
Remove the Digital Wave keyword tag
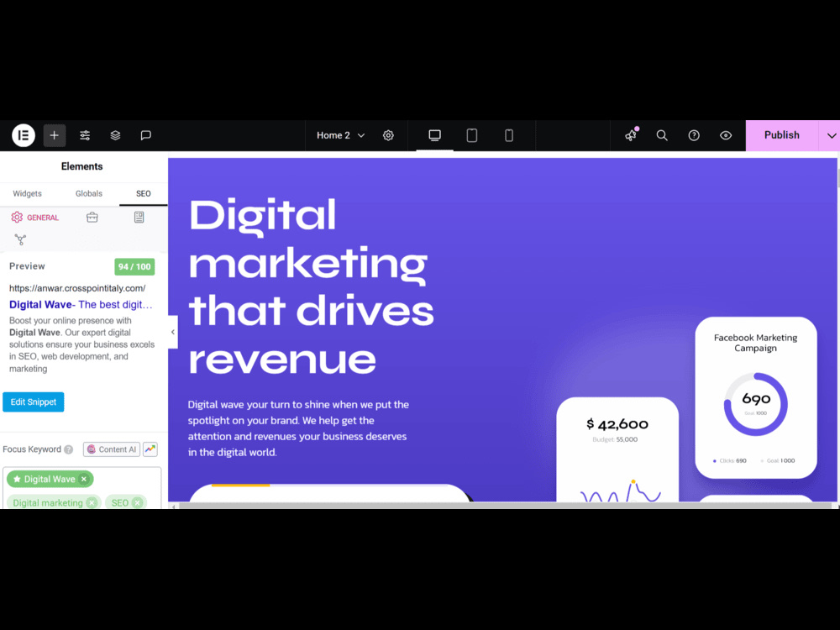point(84,479)
